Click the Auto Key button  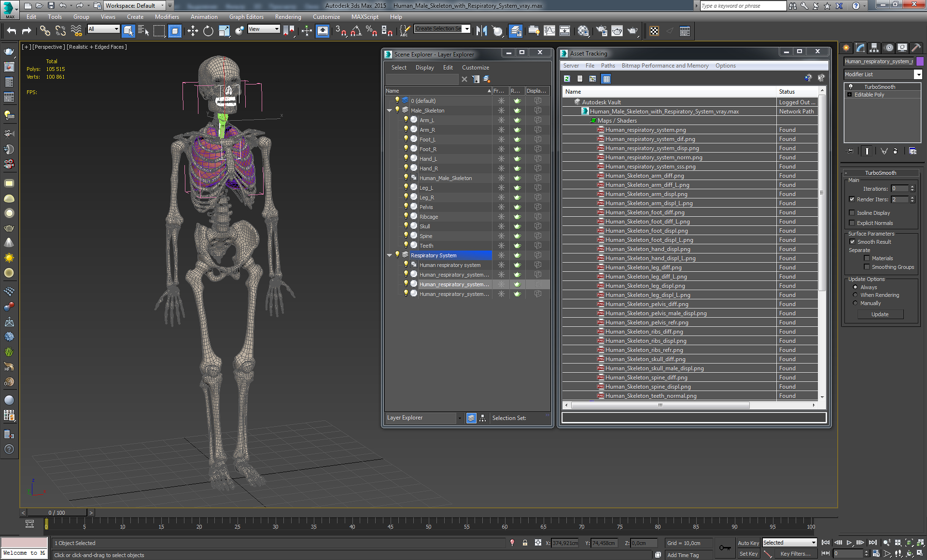[x=748, y=543]
